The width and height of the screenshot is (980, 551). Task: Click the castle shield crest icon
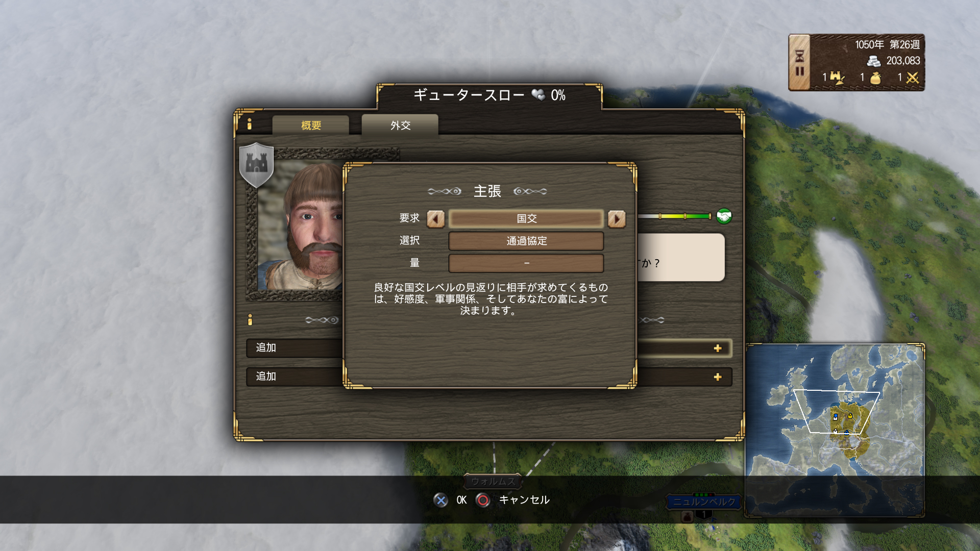click(x=256, y=165)
